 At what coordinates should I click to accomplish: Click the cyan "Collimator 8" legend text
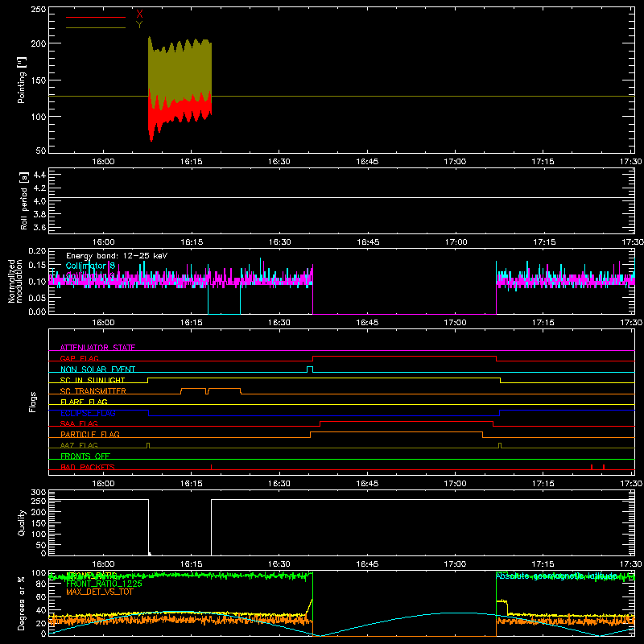pos(90,266)
